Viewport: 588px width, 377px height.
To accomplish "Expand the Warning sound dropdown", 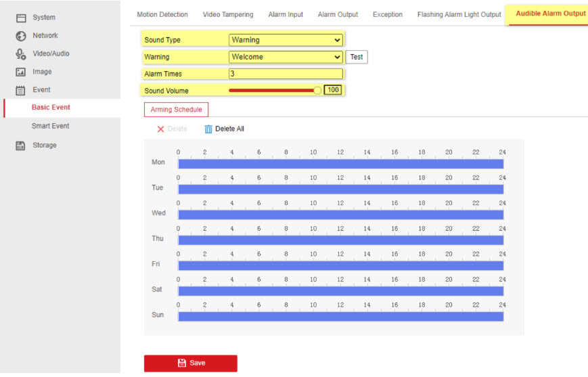I will [286, 57].
